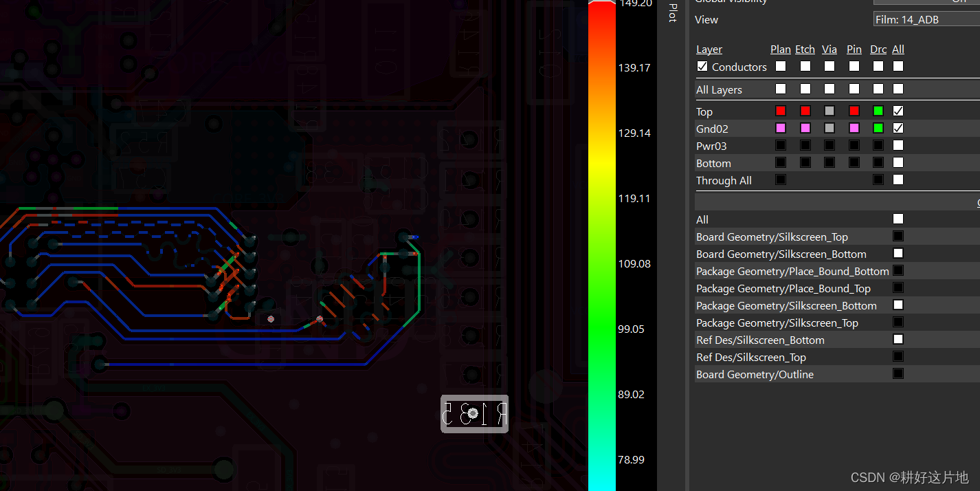980x491 pixels.
Task: Toggle the magenta Etch swatch for Gnd02
Action: pos(805,127)
